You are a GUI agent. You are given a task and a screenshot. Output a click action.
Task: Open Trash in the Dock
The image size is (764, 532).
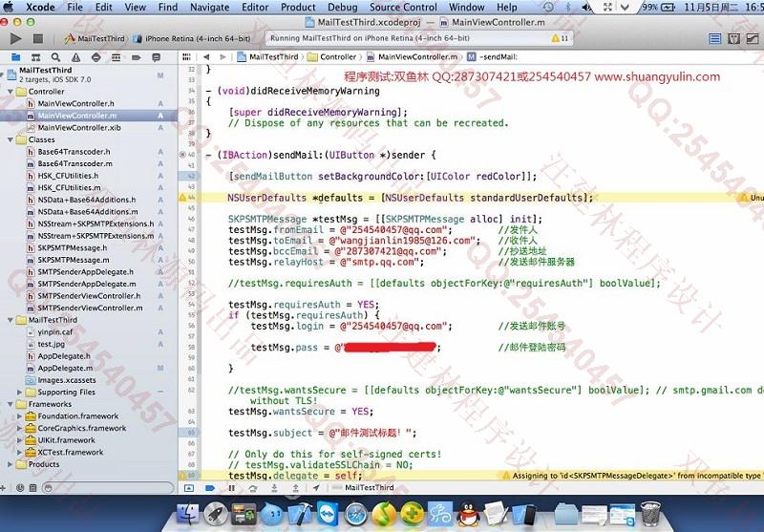[x=650, y=514]
